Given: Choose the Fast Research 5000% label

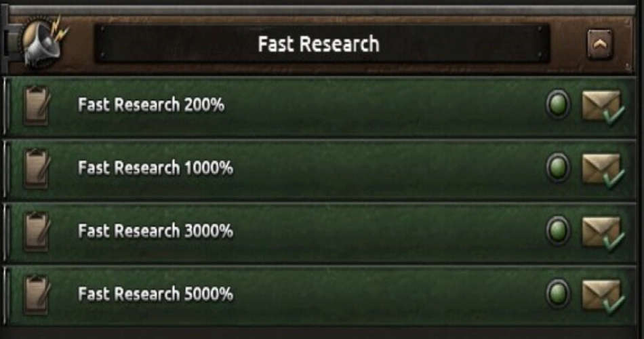Looking at the screenshot, I should coord(155,294).
